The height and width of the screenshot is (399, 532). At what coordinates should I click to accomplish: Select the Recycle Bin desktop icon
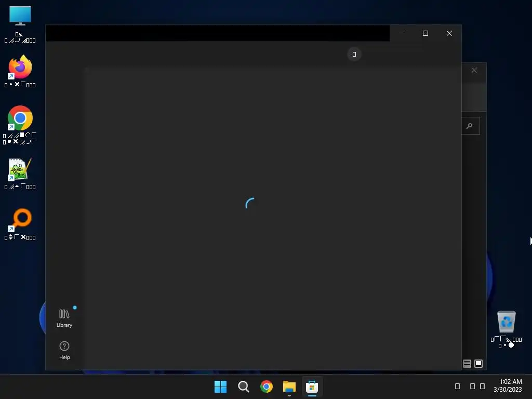tap(507, 329)
